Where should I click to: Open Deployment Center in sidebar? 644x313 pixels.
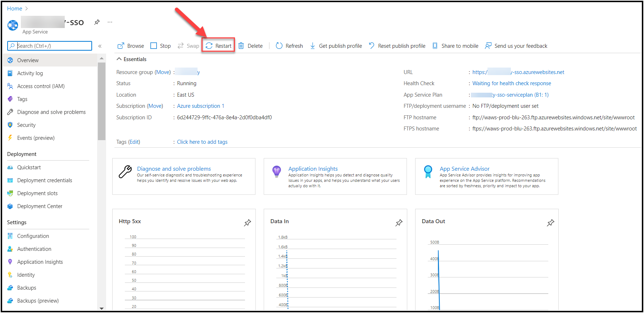coord(40,206)
